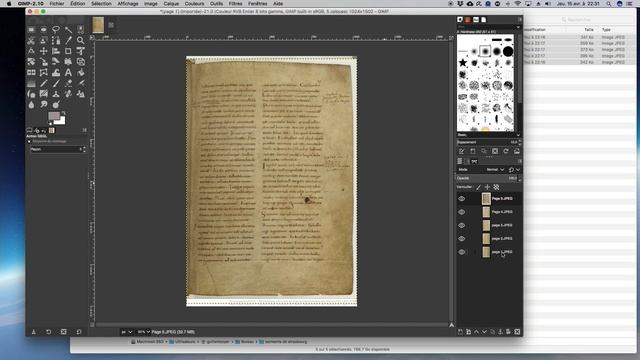Image resolution: width=640 pixels, height=360 pixels.
Task: Click the foreground color swatch
Action: click(x=53, y=116)
